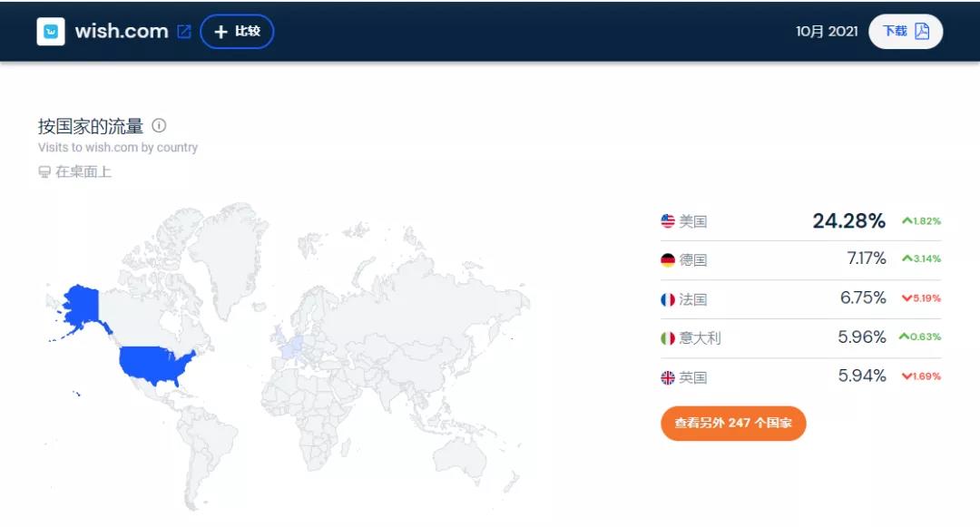The image size is (980, 527).
Task: Click the wish.com logo icon
Action: coord(51,31)
